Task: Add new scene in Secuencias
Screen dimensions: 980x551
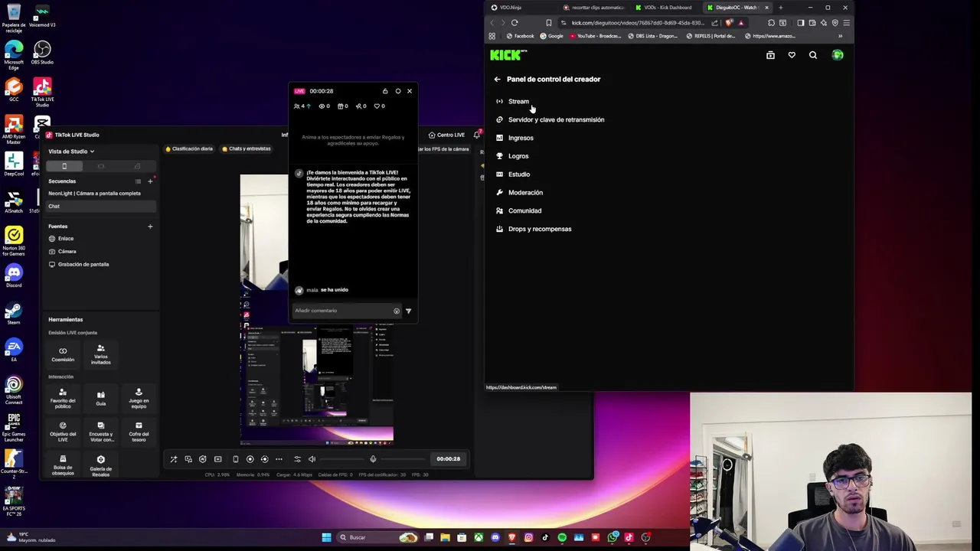Action: [150, 181]
